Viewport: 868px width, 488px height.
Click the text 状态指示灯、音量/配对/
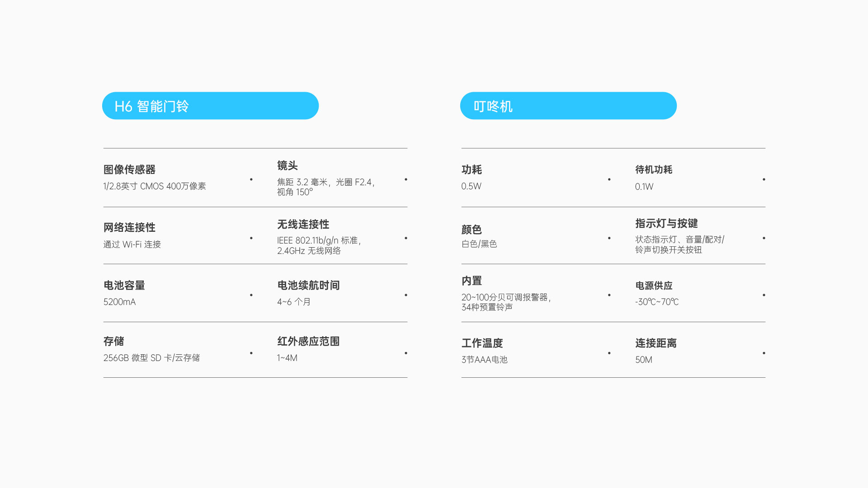[x=679, y=239]
